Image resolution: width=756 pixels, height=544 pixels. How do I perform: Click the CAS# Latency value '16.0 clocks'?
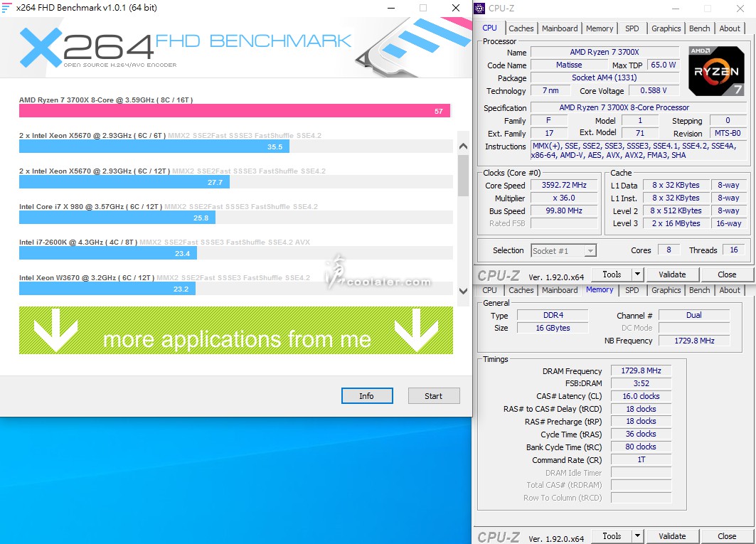point(641,396)
